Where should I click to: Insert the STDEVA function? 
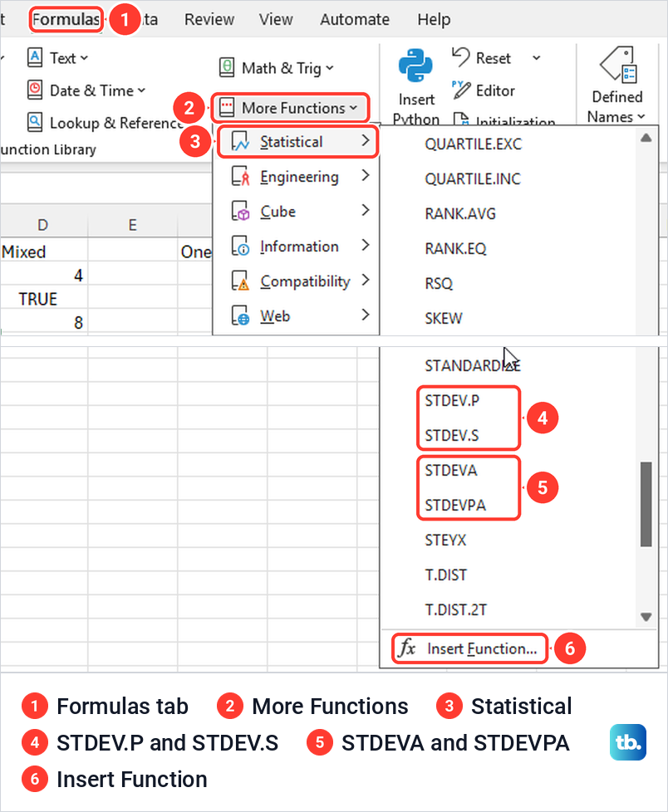(451, 470)
